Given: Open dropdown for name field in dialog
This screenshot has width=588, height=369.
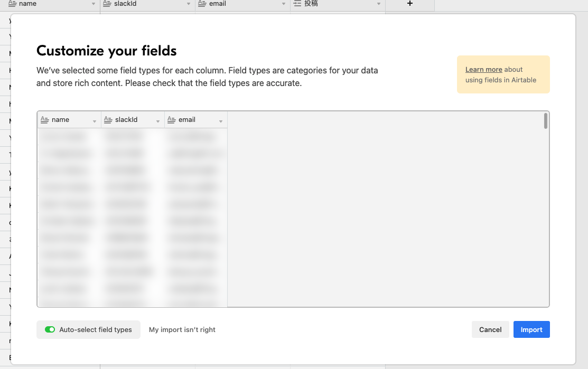Looking at the screenshot, I should (x=95, y=121).
